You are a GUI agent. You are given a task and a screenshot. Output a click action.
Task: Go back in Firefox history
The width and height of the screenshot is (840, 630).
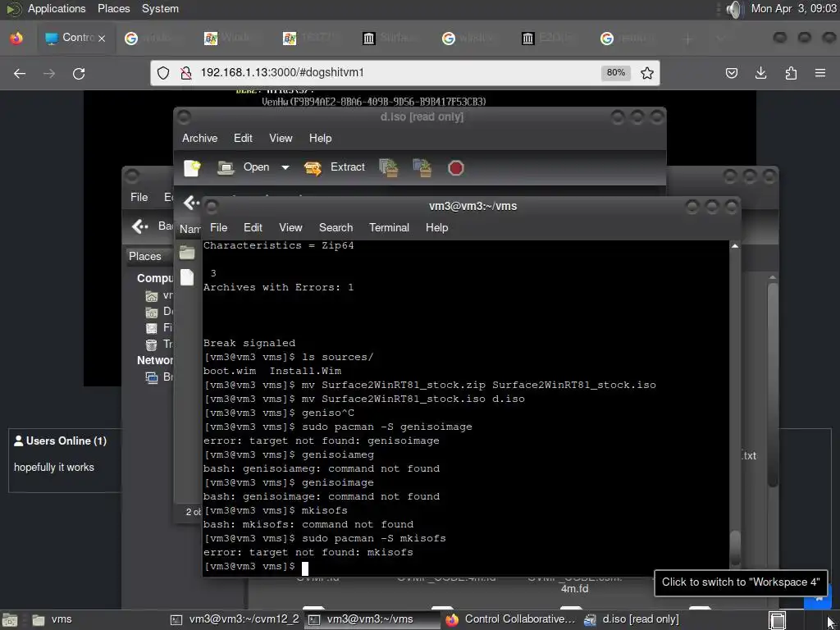[x=20, y=73]
